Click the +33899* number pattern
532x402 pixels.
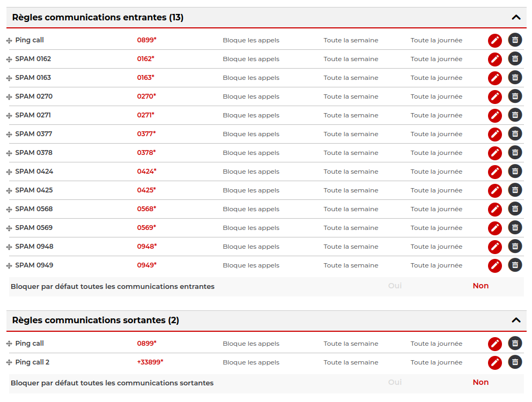coord(150,362)
